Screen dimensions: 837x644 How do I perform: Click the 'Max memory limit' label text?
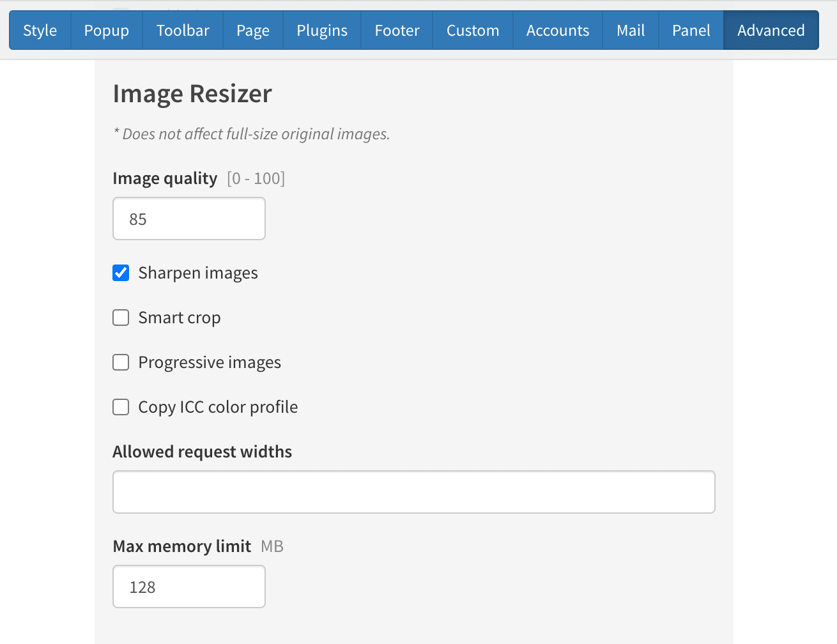[181, 546]
